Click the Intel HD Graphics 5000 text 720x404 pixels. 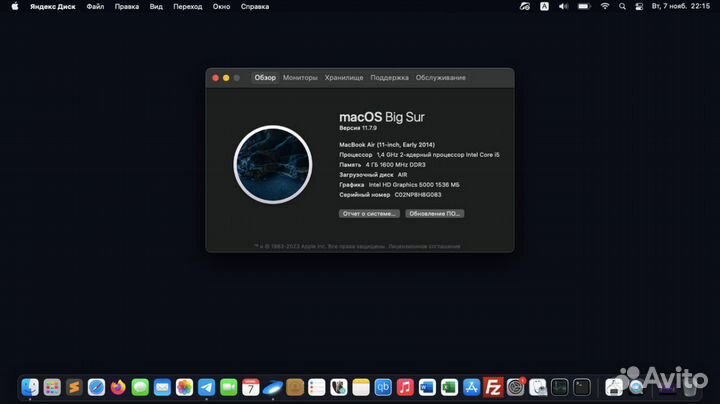[414, 185]
